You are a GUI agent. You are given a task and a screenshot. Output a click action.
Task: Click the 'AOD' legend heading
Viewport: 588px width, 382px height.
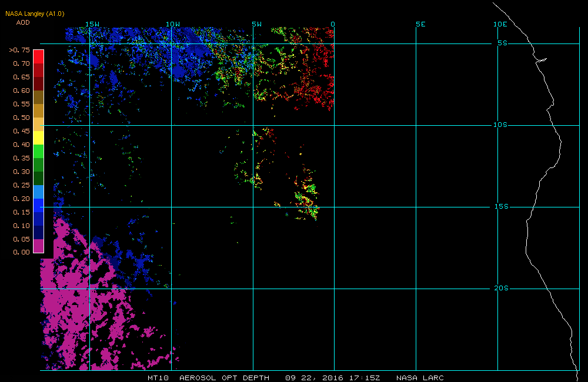click(x=23, y=22)
